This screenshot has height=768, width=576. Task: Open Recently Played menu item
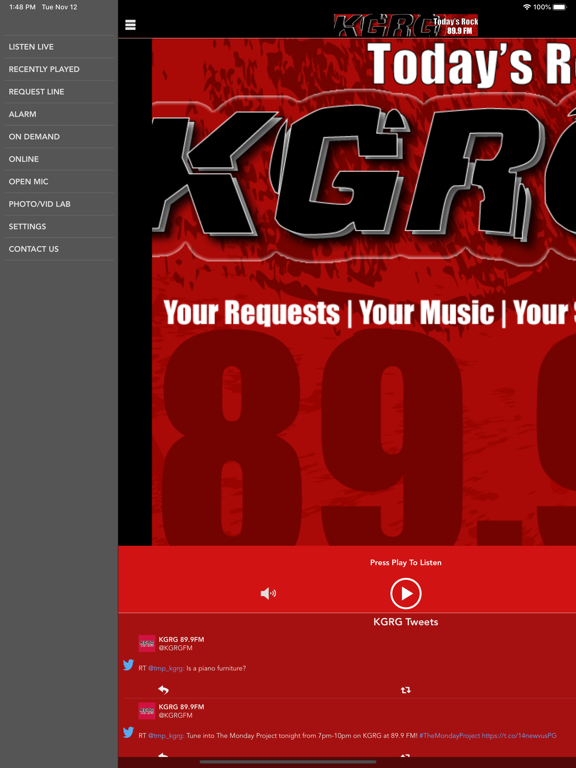(59, 70)
